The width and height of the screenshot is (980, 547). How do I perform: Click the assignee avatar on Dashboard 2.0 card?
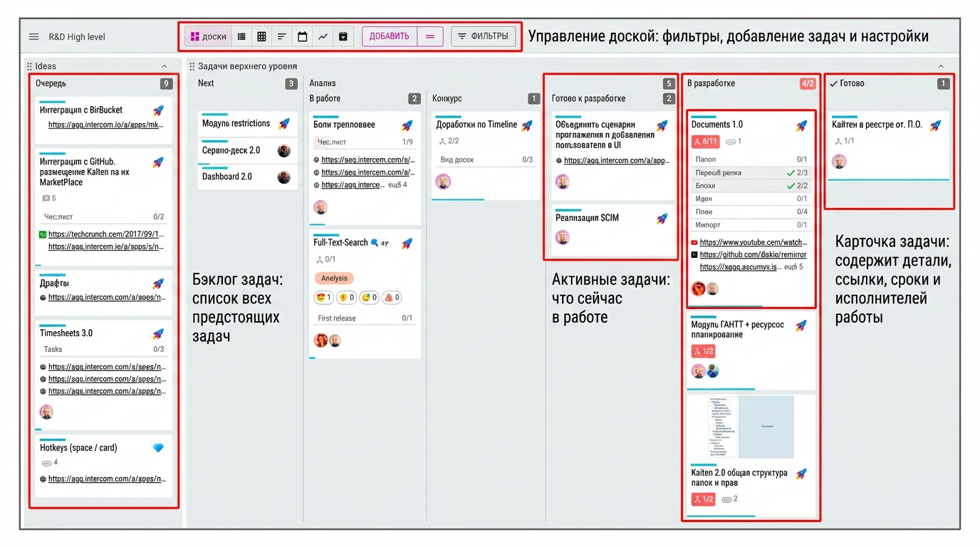(284, 177)
